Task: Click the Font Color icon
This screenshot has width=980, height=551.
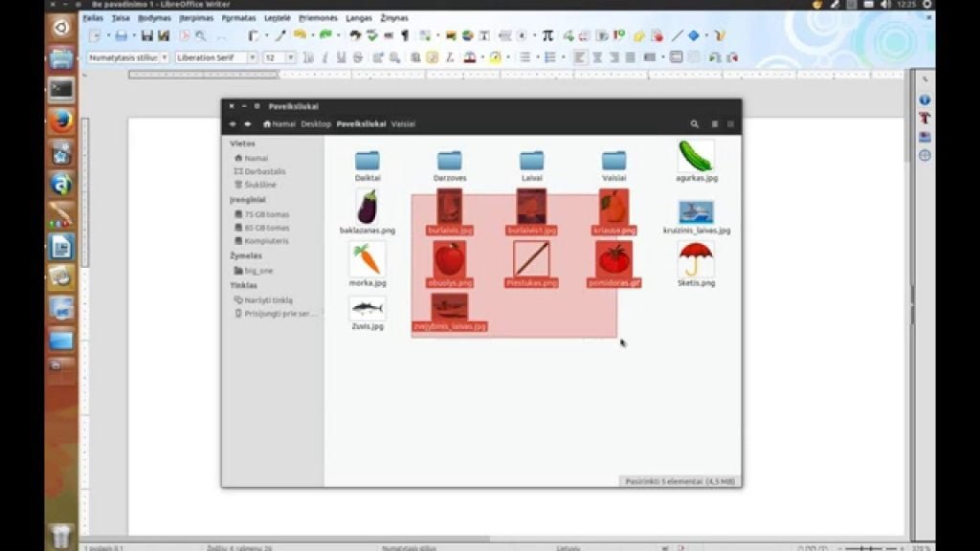Action: click(x=470, y=57)
